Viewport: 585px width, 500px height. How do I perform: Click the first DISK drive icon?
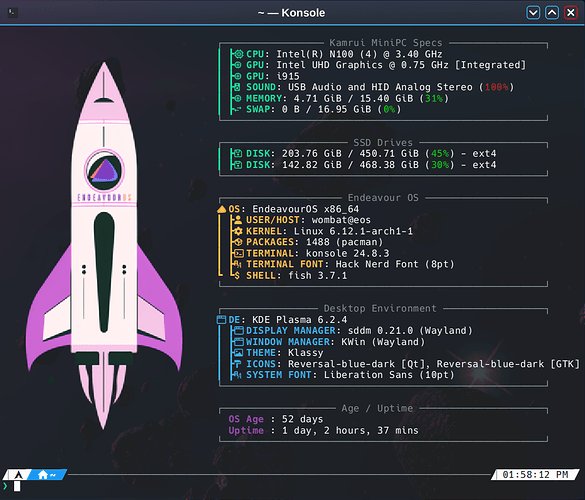click(x=238, y=153)
